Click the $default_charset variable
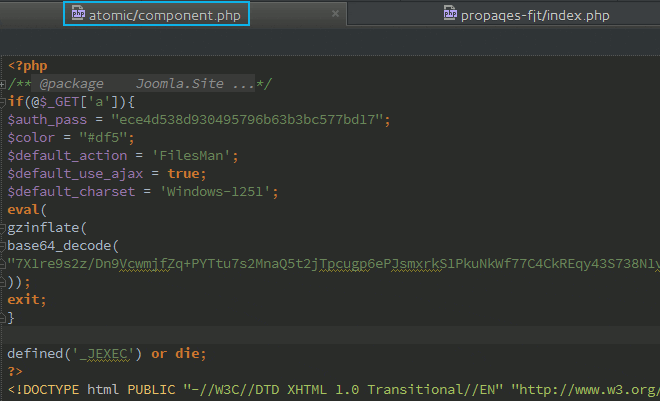Viewport: 660px width, 401px height. click(71, 192)
